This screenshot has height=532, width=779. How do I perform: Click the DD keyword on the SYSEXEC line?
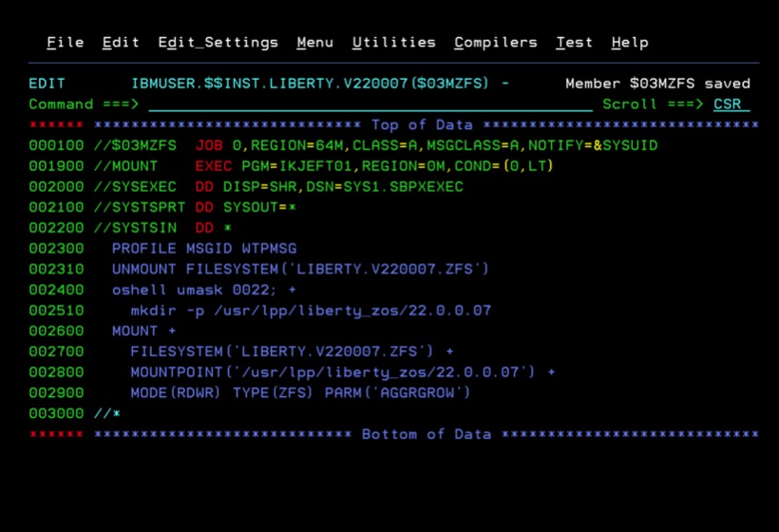point(204,187)
